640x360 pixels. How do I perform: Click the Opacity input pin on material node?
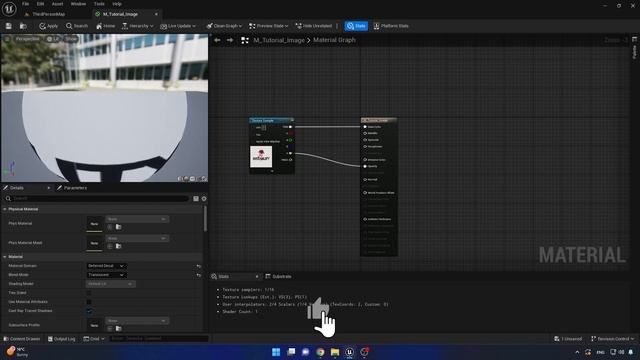click(x=365, y=166)
